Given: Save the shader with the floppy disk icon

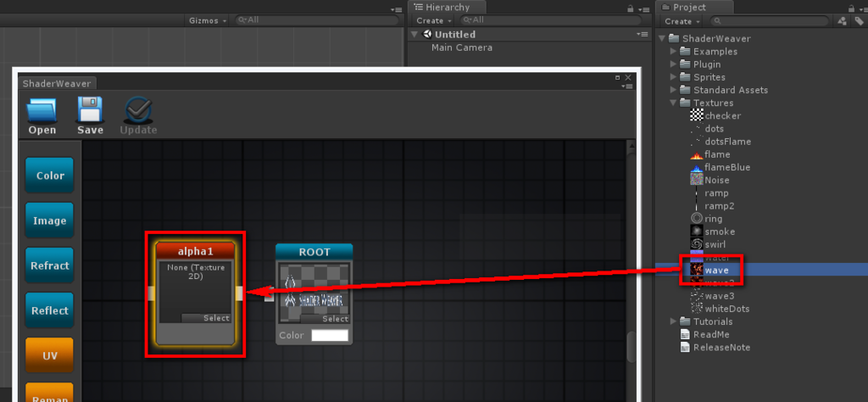Looking at the screenshot, I should 90,109.
